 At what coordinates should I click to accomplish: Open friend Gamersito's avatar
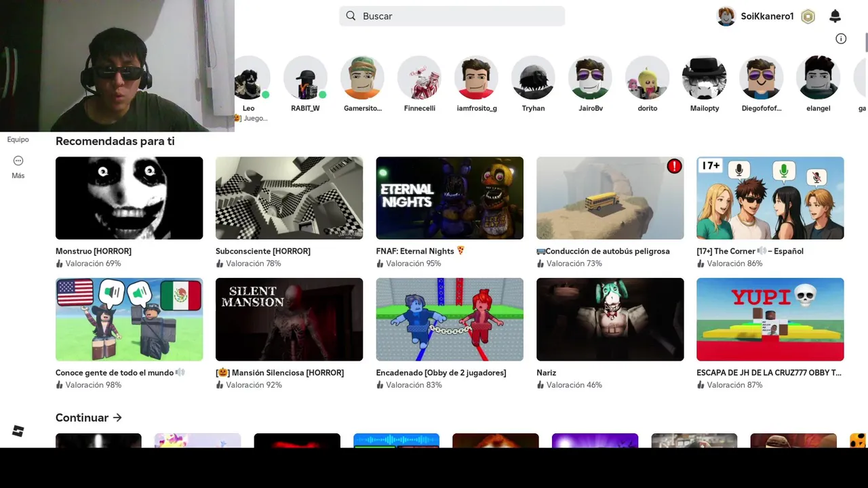(x=362, y=77)
